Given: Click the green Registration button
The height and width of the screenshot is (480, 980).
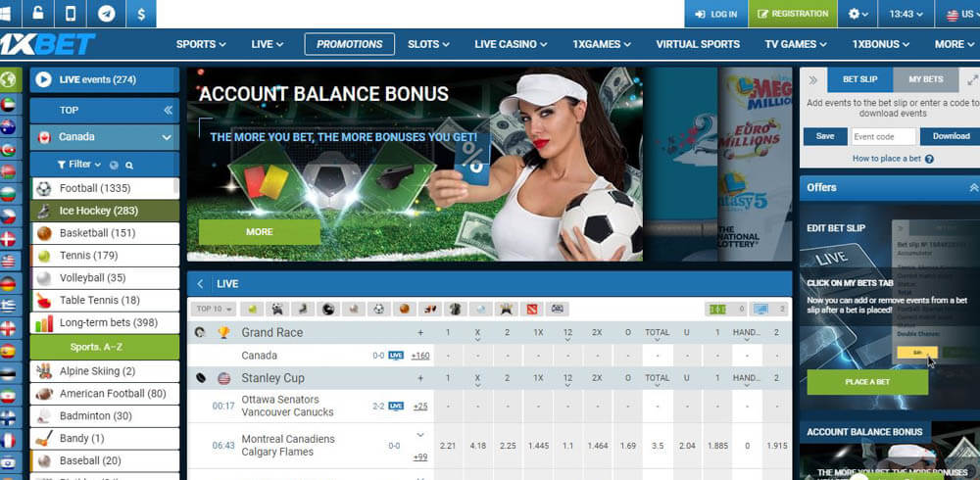Looking at the screenshot, I should [793, 14].
